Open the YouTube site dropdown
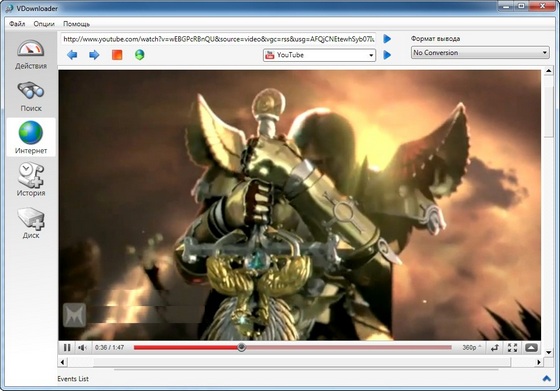The image size is (560, 391). (x=319, y=55)
